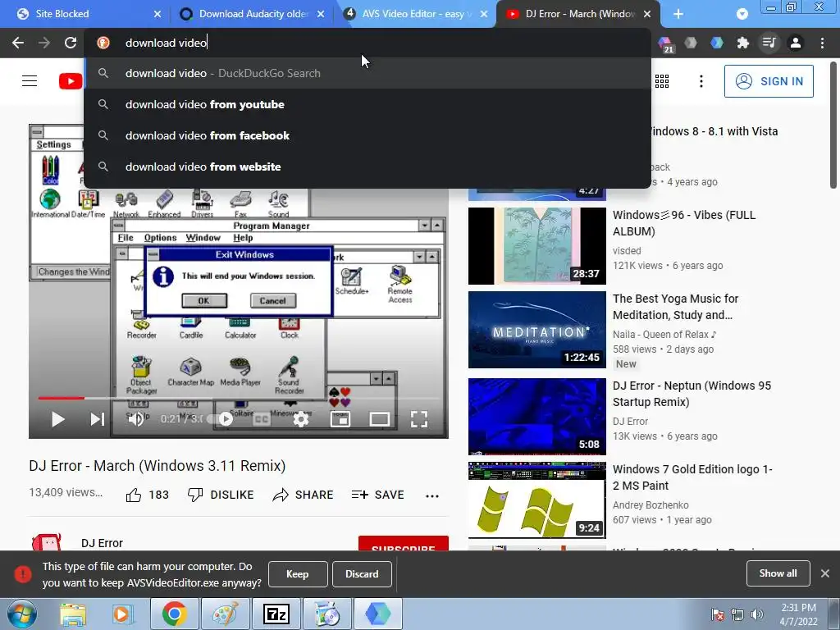Enter fullscreen on the video player

tap(419, 419)
